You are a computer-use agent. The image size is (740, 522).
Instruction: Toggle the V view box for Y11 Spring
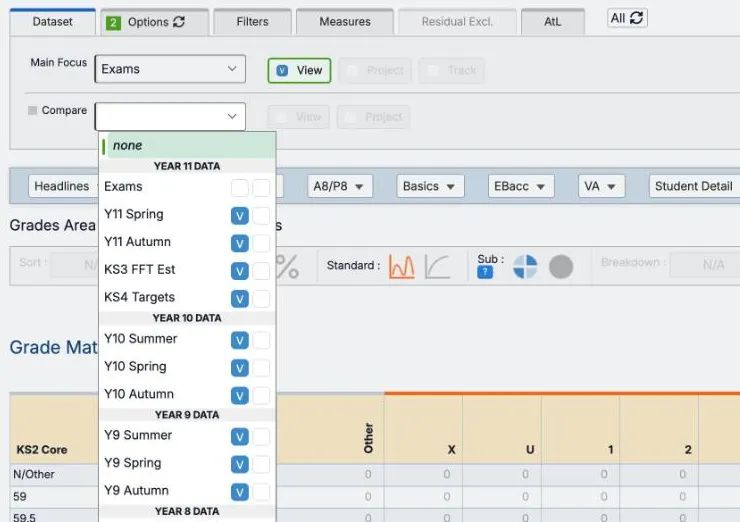240,216
